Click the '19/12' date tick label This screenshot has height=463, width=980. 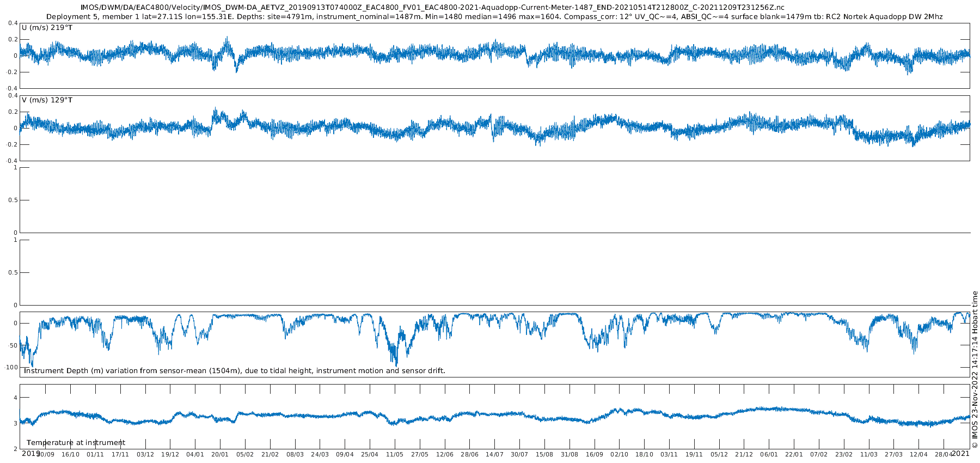pyautogui.click(x=170, y=454)
